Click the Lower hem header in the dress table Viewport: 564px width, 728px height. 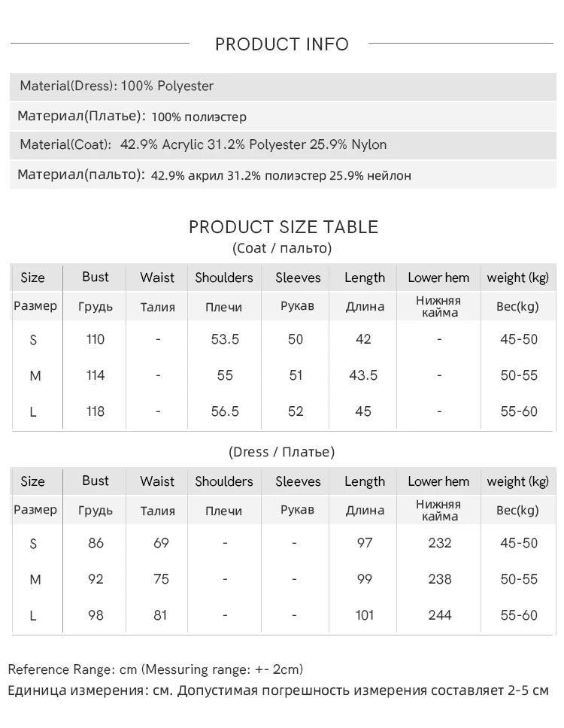[x=438, y=481]
